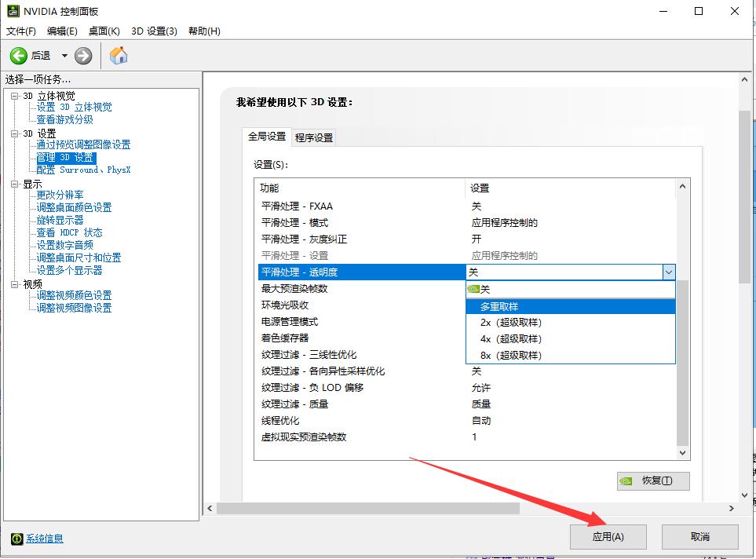Select the 平滑处理 - 灰度纠正 row

click(467, 239)
